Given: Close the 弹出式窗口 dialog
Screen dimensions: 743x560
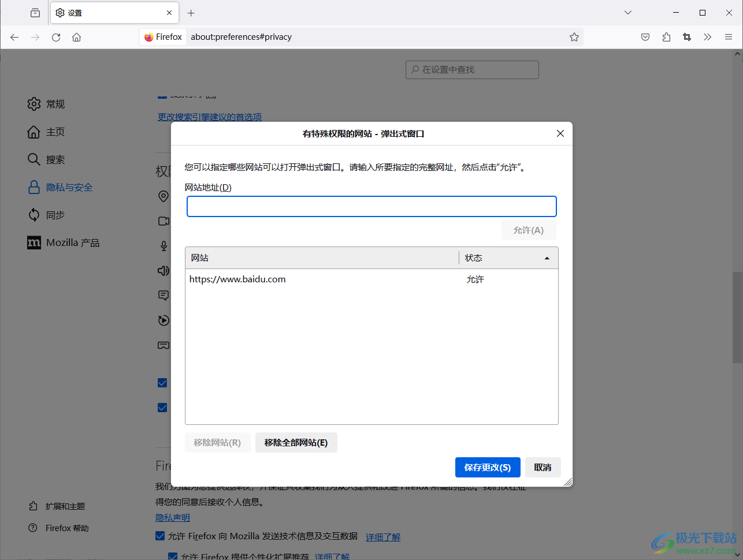Looking at the screenshot, I should (560, 133).
